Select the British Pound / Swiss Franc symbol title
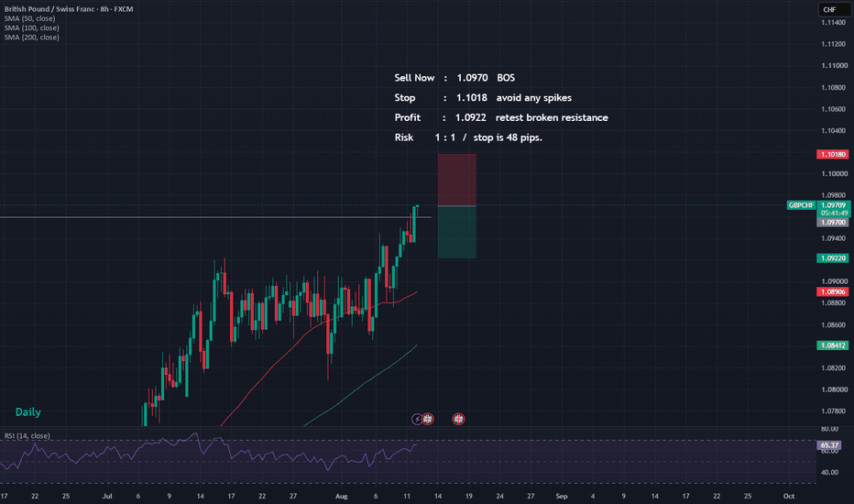 69,9
